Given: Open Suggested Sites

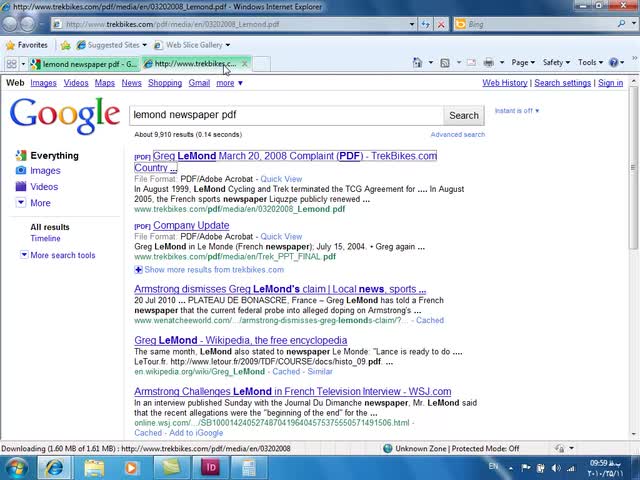Looking at the screenshot, I should [x=111, y=45].
